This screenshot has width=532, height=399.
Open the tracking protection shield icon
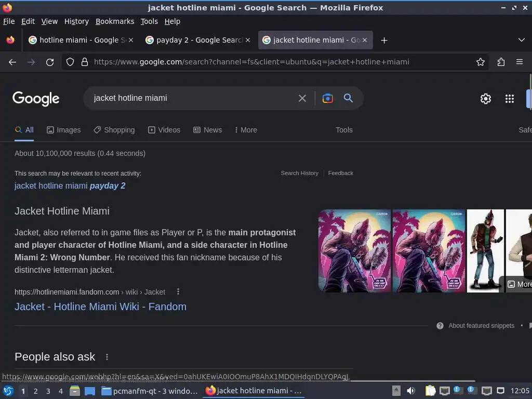tap(70, 62)
